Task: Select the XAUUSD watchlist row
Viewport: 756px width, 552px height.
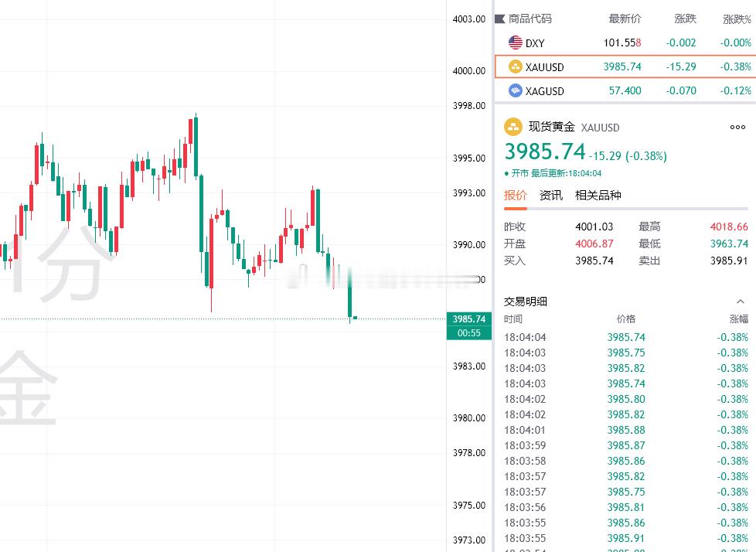Action: (625, 66)
